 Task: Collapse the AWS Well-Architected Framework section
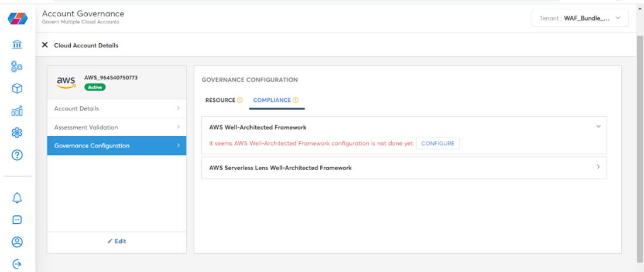tap(598, 127)
